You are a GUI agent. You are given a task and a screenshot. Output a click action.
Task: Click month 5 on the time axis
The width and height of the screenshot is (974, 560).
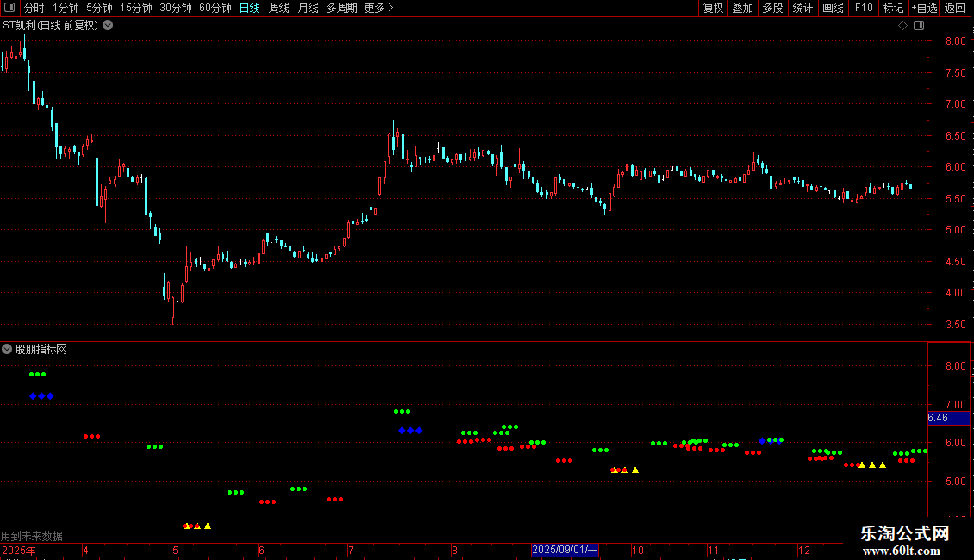(x=176, y=550)
